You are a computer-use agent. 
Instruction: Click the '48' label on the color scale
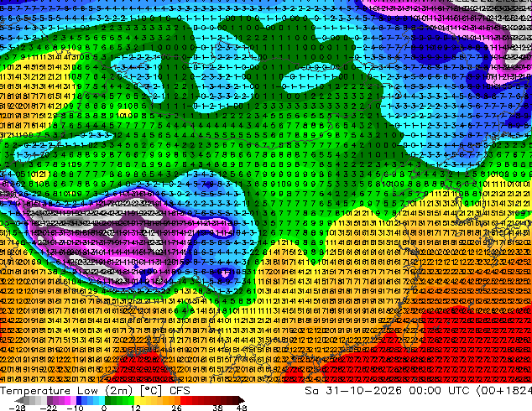pos(242,408)
